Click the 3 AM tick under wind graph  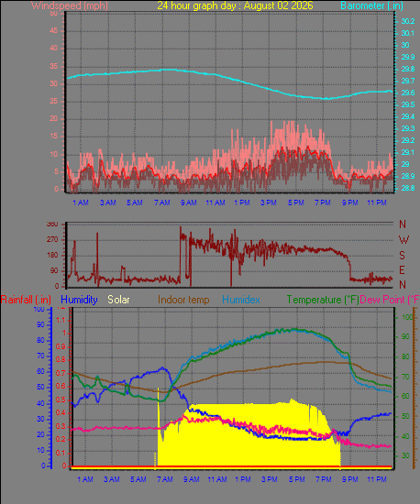[x=108, y=203]
